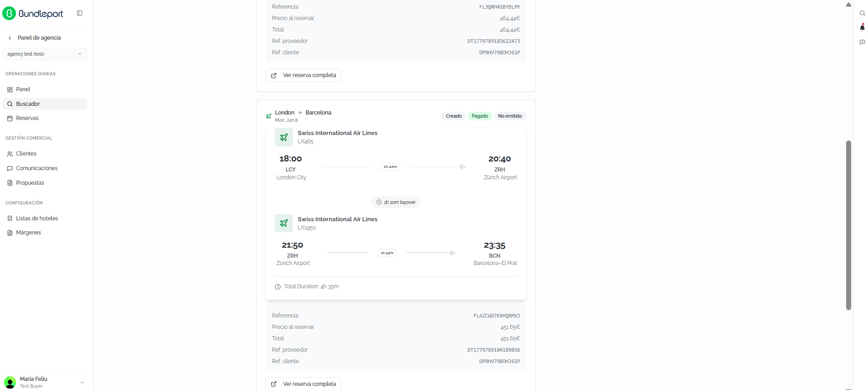Click 23:35 arrival time at BCN
868x390 pixels.
pos(494,245)
